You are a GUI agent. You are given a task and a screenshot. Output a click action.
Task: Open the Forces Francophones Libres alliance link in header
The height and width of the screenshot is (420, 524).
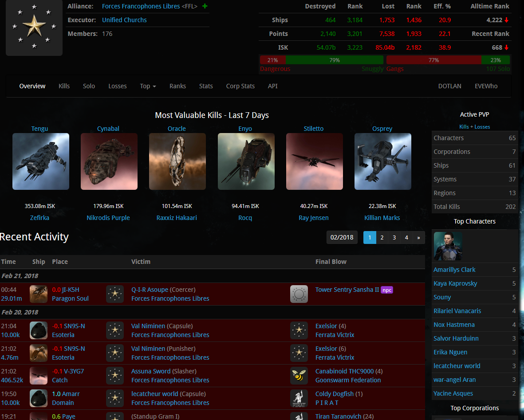tap(141, 6)
